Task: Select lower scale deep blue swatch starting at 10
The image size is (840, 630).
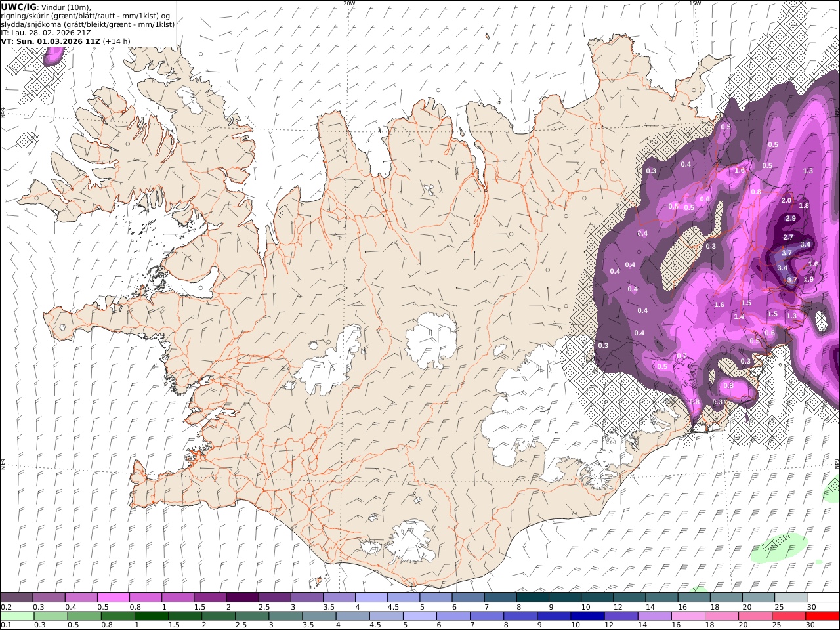Action: click(x=588, y=616)
